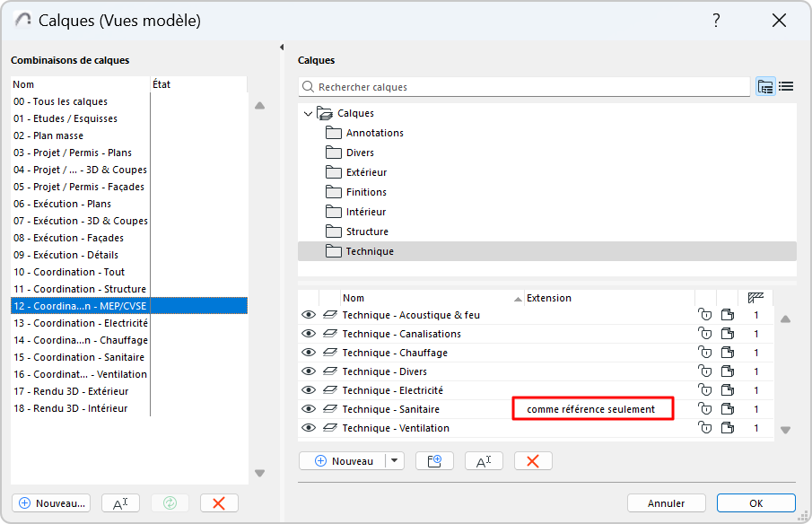812x524 pixels.
Task: Collapse the Calques root folder tree
Action: [x=309, y=114]
